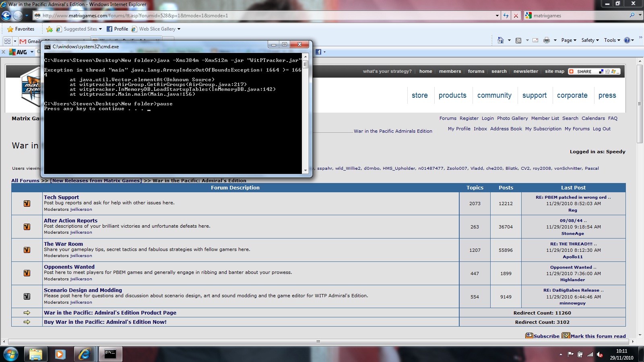Screen dimensions: 644x362
Task: Open the Tools menu
Action: (612, 40)
